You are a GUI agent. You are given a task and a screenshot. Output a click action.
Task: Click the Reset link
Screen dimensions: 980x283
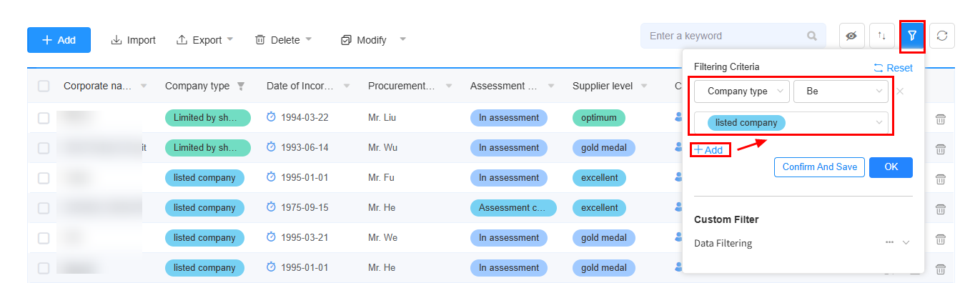[x=893, y=68]
